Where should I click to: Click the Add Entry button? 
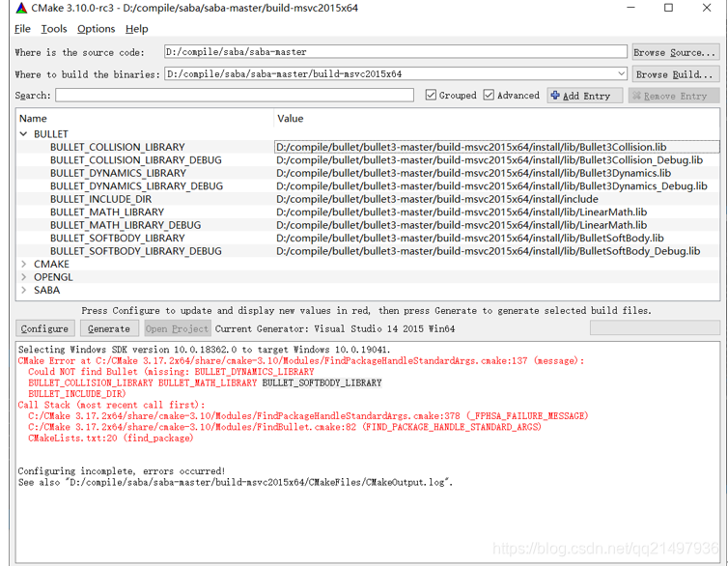coord(584,96)
